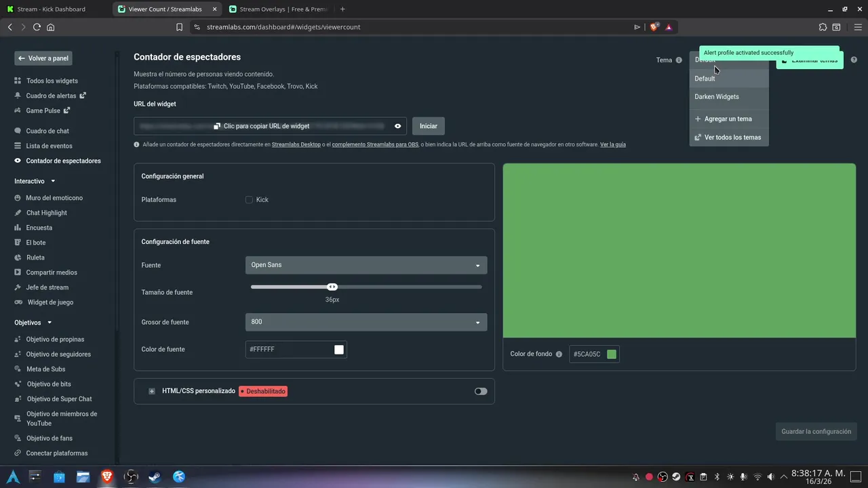Click the browser address bar URL

(x=283, y=27)
